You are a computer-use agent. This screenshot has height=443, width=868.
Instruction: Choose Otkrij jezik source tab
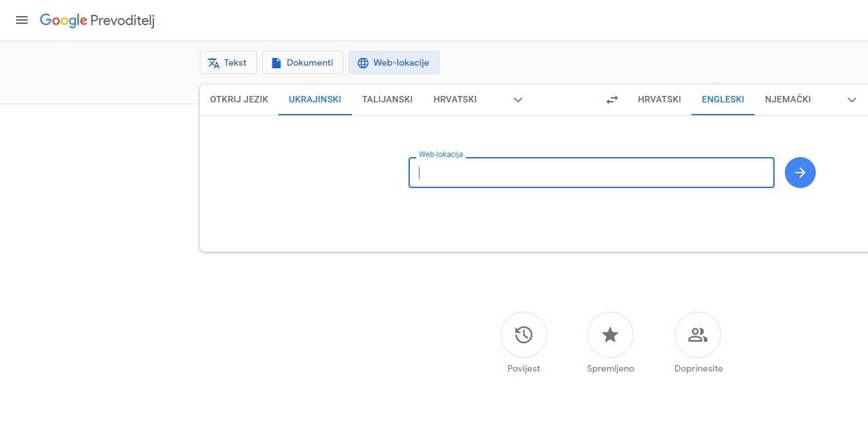(x=239, y=99)
